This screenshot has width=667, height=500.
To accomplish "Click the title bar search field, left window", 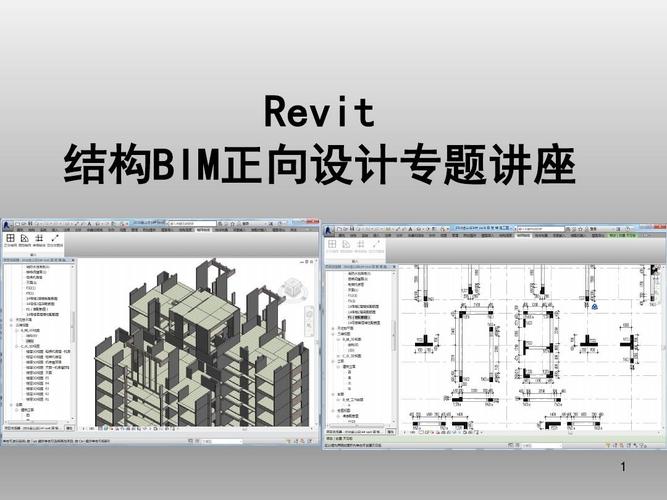I will pos(193,223).
